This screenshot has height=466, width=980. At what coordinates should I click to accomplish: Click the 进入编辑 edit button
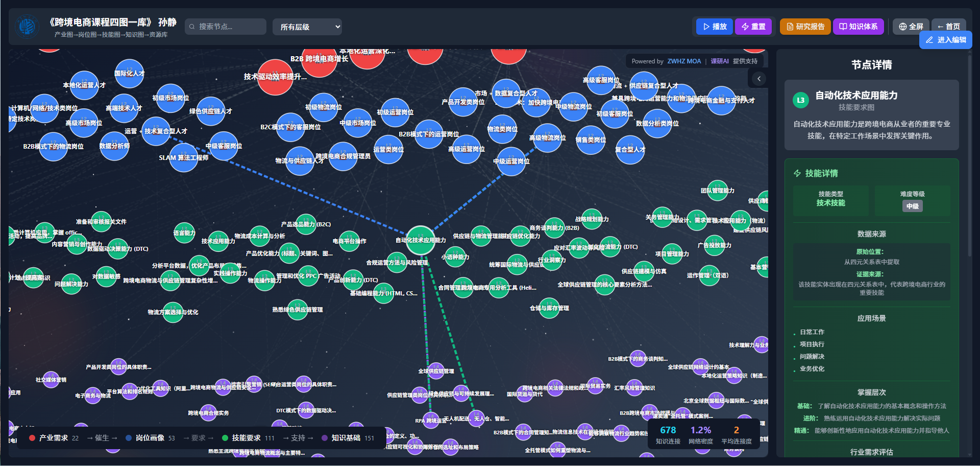pos(945,40)
